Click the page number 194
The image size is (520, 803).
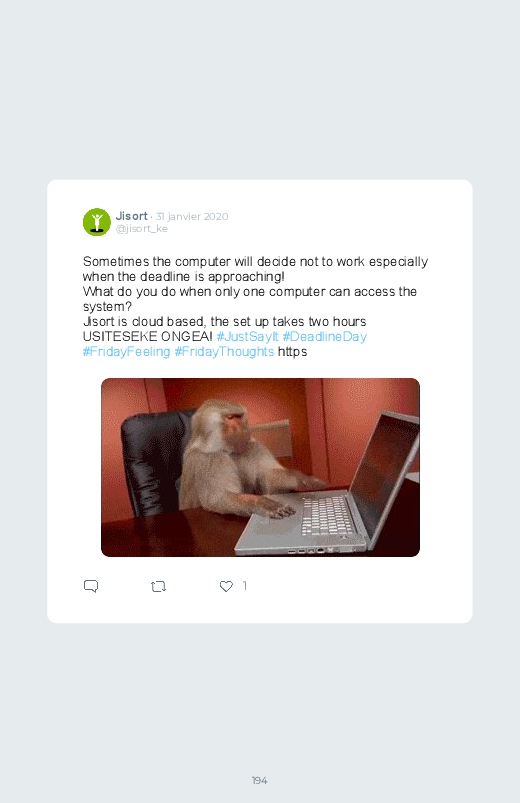coord(260,780)
